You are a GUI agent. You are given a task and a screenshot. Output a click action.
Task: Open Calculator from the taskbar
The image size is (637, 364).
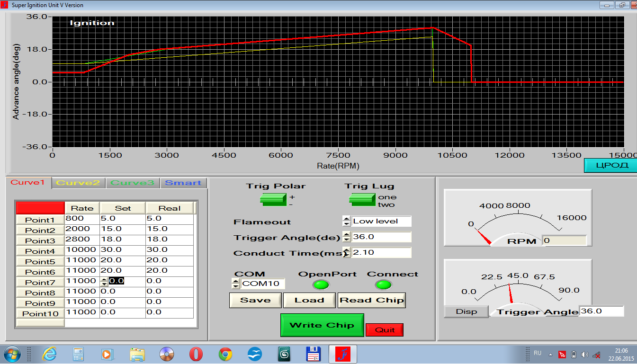click(78, 354)
